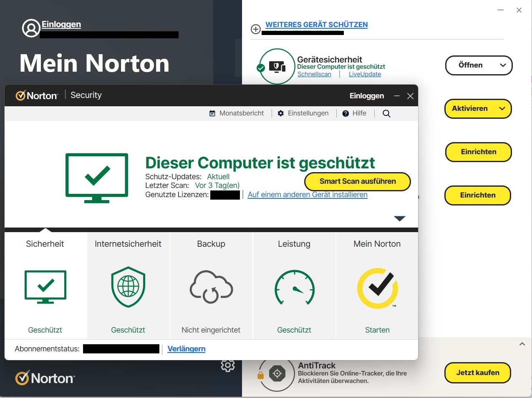Screen dimensions: 532x398
Task: Click Smart Scan ausführen button
Action: click(x=358, y=181)
